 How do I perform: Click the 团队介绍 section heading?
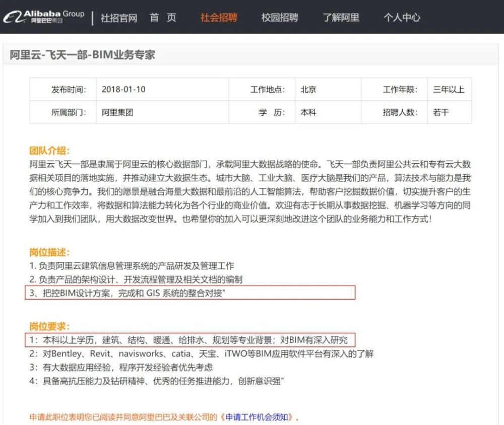(49, 151)
